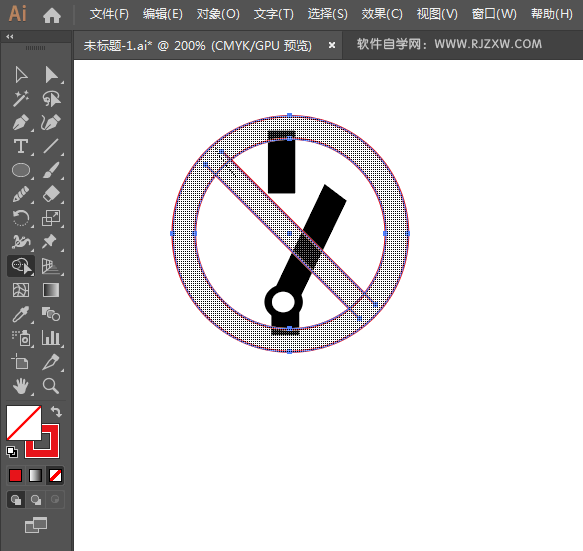Screen dimensions: 583x551
Task: Open the 效果(C) menu
Action: click(x=382, y=14)
